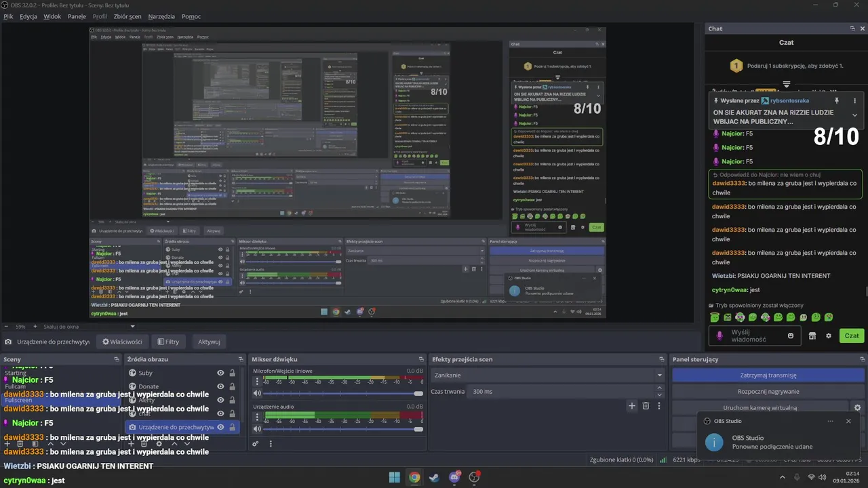Open the Windows Start menu
Image resolution: width=868 pixels, height=488 pixels.
(x=394, y=477)
